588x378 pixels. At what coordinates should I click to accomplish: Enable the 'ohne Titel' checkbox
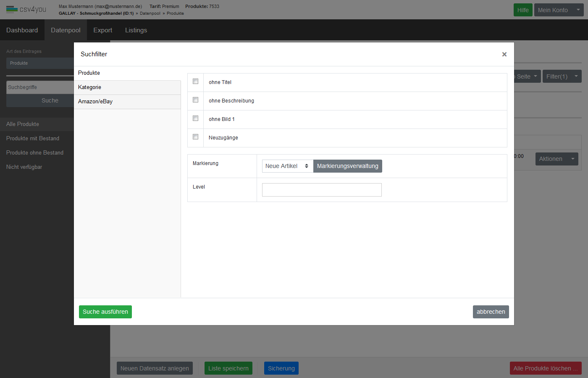(x=195, y=81)
